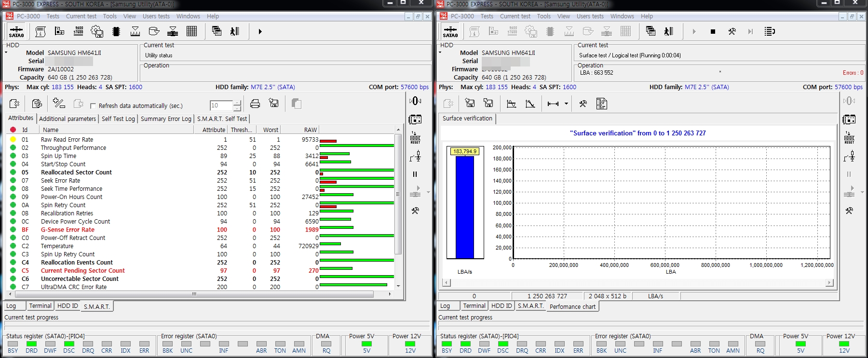Viewport: 868px width, 358px height.
Task: Click the RESET icon in the SMART window side toolbar
Action: pyautogui.click(x=415, y=138)
